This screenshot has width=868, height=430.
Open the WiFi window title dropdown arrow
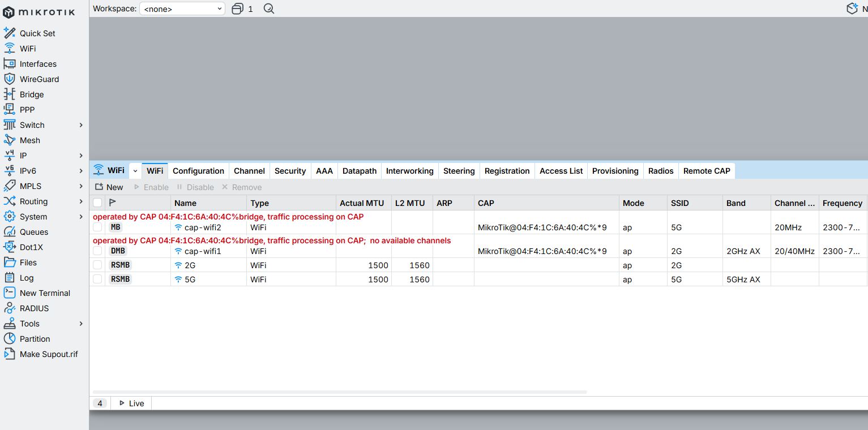point(135,170)
